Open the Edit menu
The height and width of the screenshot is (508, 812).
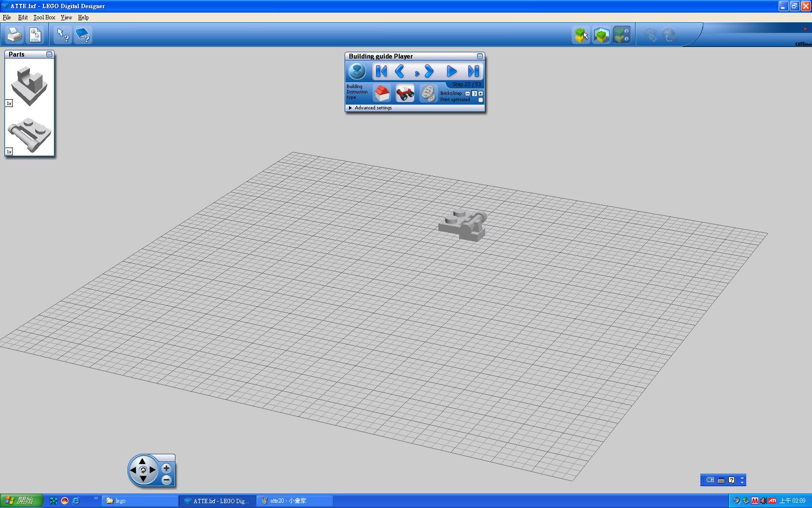(23, 17)
